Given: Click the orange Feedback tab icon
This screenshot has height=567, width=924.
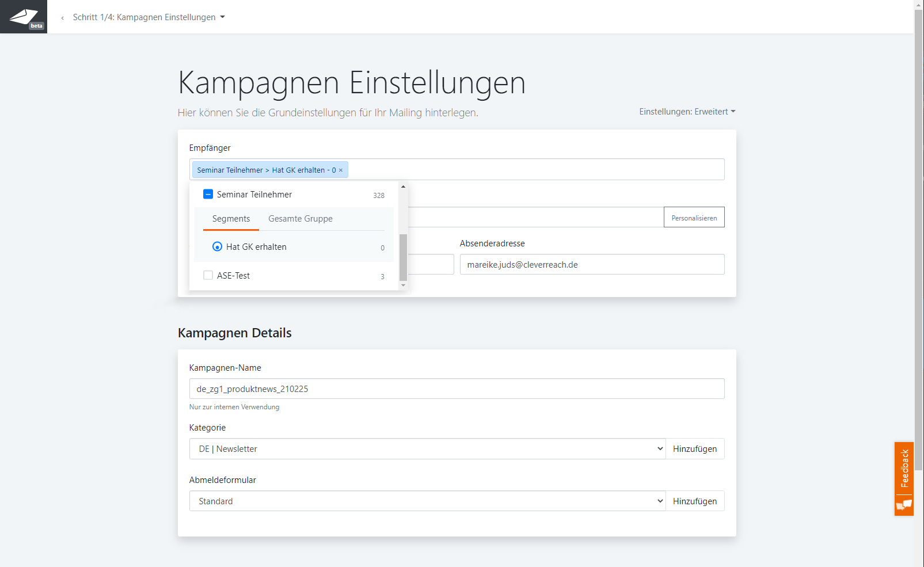Looking at the screenshot, I should point(904,505).
